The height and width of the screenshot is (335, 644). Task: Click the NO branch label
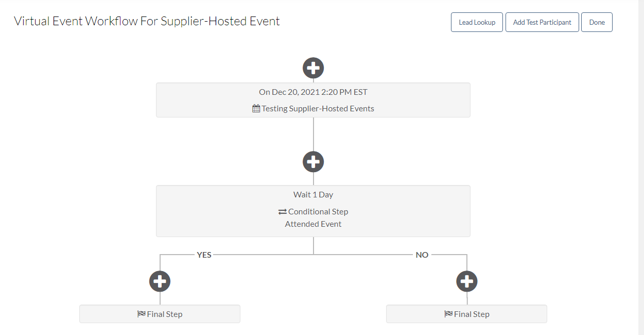422,254
